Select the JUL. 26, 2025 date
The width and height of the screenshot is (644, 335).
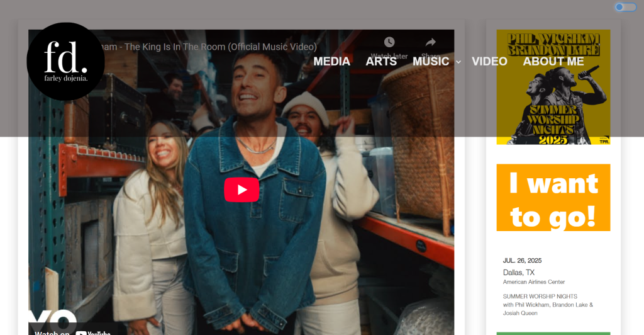pos(522,261)
